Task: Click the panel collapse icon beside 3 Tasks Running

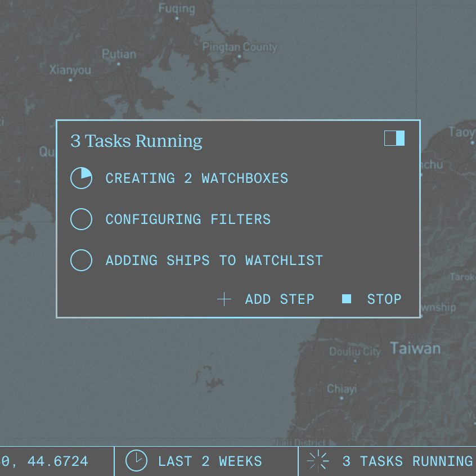Action: pos(394,138)
